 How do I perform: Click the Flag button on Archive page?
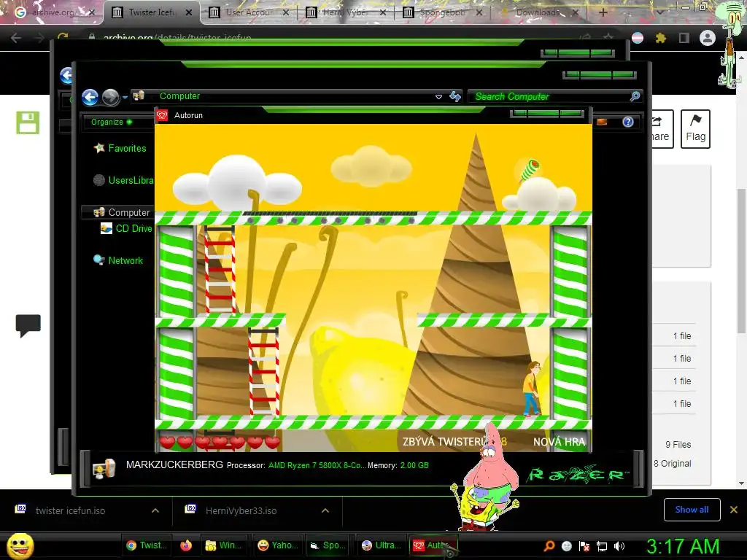click(x=695, y=129)
